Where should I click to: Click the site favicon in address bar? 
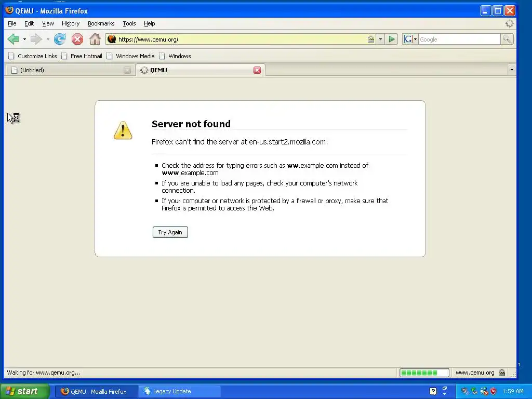pyautogui.click(x=112, y=39)
